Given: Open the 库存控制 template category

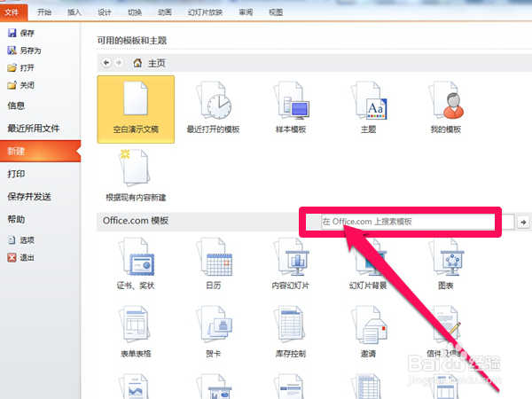Looking at the screenshot, I should pos(291,332).
